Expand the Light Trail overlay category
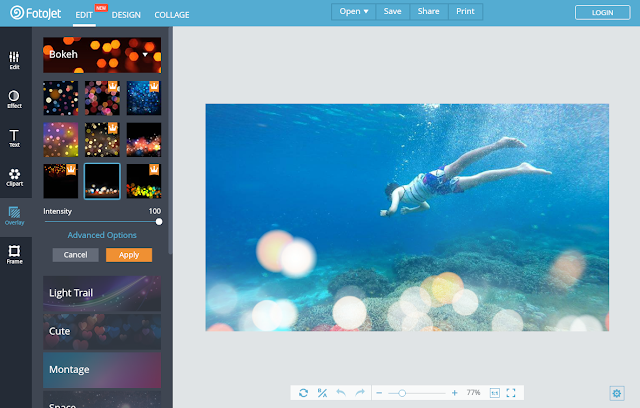This screenshot has height=408, width=640. coord(102,293)
